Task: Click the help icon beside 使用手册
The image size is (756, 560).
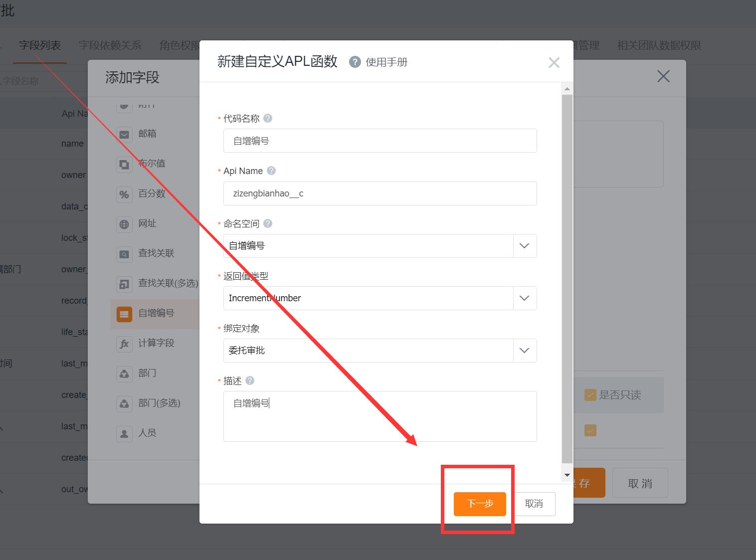Action: [x=355, y=62]
